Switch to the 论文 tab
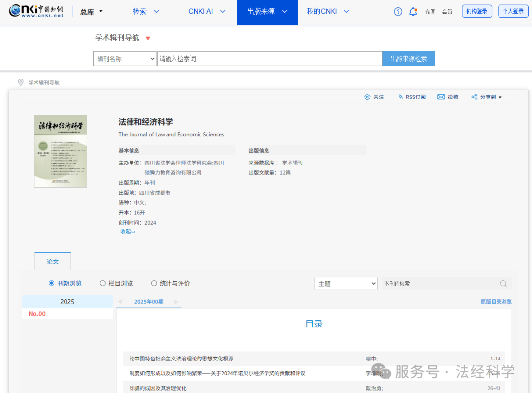The image size is (532, 393). pyautogui.click(x=53, y=262)
